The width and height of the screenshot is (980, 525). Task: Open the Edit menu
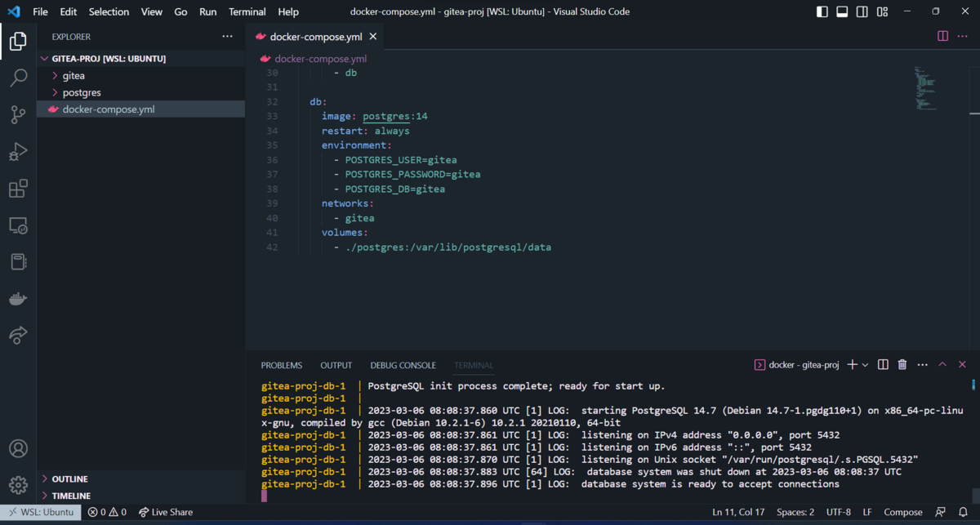[69, 11]
